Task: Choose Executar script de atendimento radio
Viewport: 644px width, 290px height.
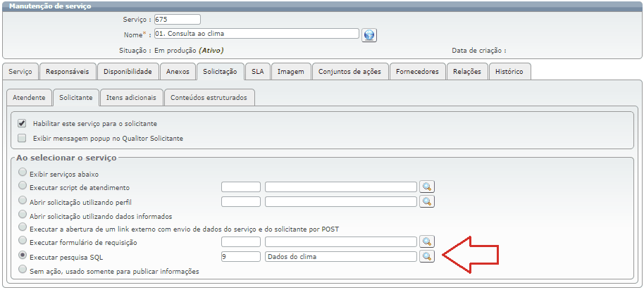Action: point(24,187)
